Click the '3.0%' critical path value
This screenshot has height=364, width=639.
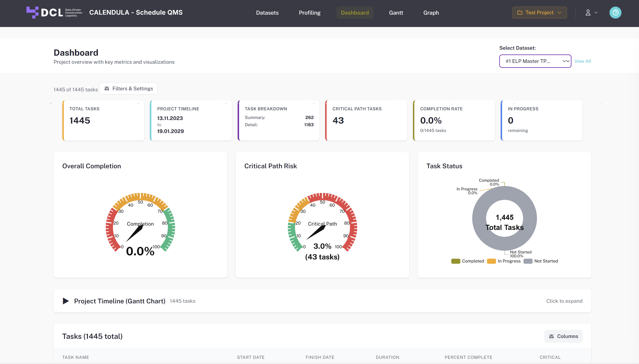tap(322, 246)
